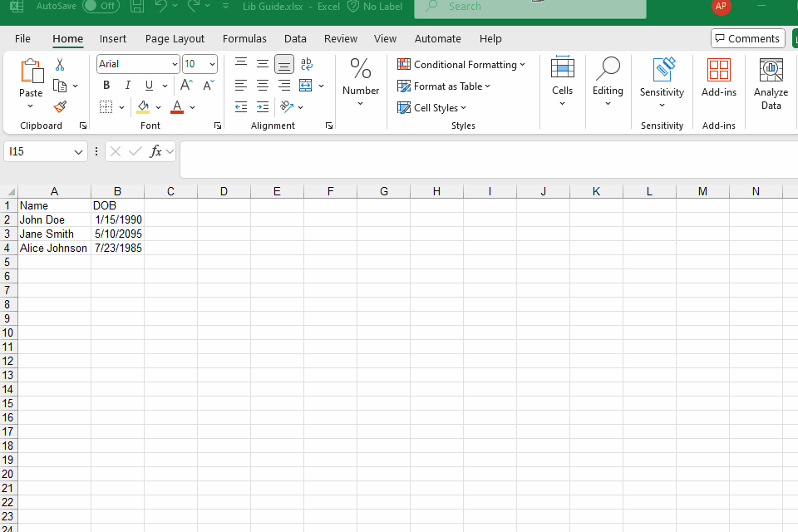Viewport: 798px width, 532px height.
Task: Apply Bold formatting
Action: (x=106, y=85)
